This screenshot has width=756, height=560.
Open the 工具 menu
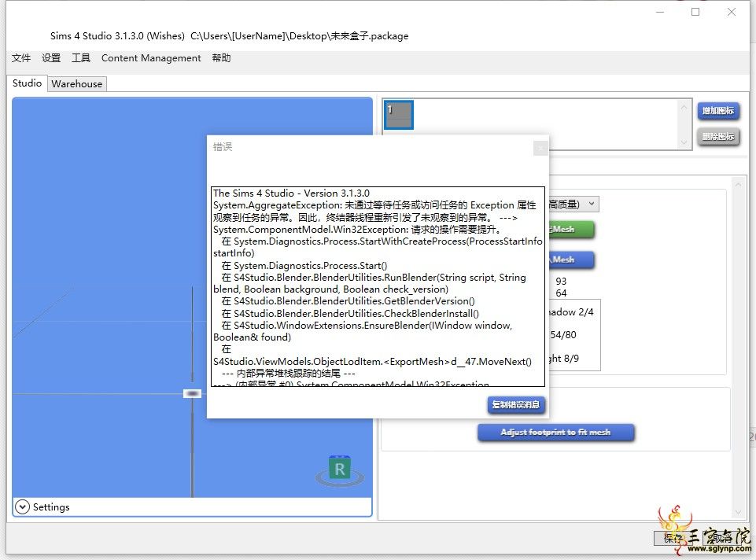point(81,58)
